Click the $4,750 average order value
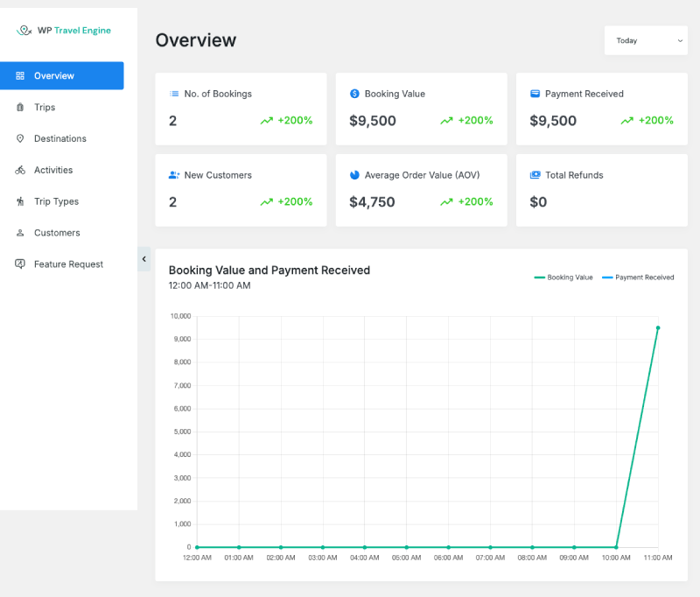 click(372, 202)
